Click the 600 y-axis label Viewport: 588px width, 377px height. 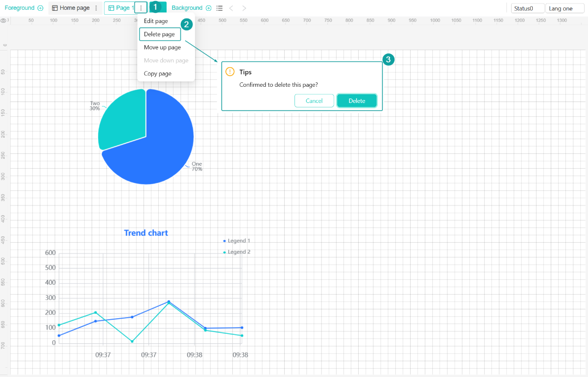(50, 253)
